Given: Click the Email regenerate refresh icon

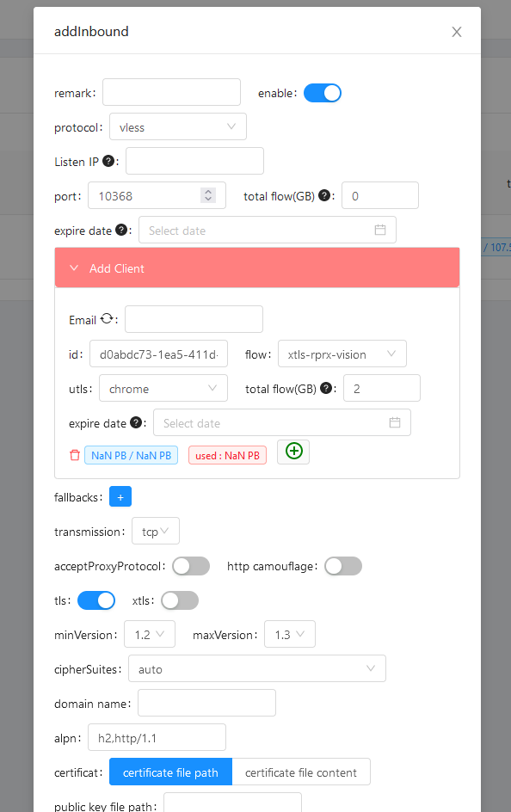Looking at the screenshot, I should 107,318.
